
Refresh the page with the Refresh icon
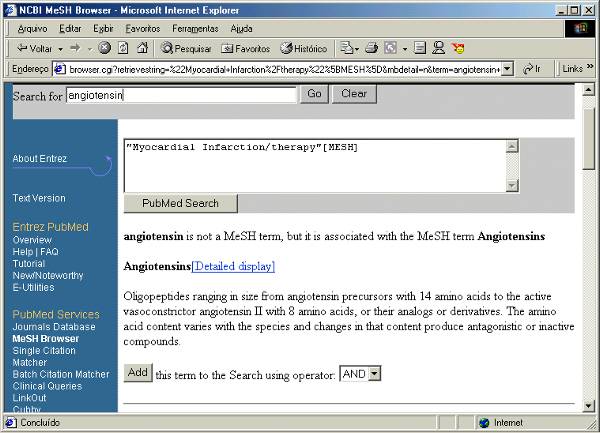123,48
